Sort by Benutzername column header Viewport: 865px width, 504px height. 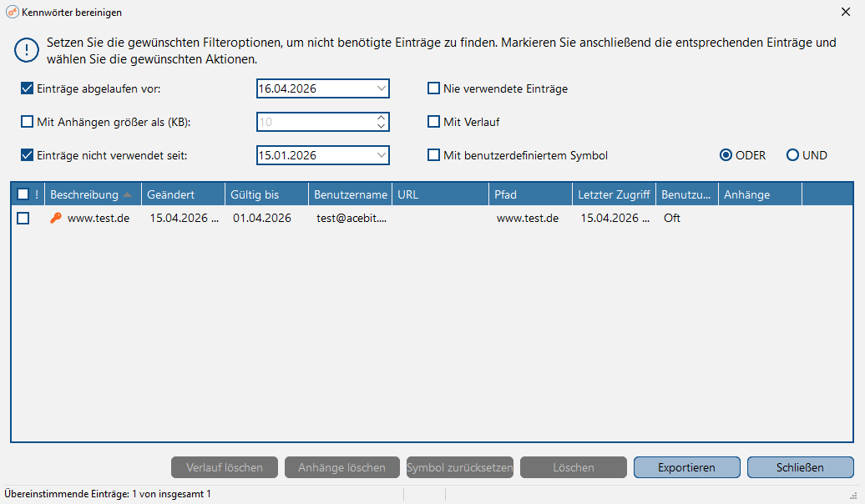[351, 194]
